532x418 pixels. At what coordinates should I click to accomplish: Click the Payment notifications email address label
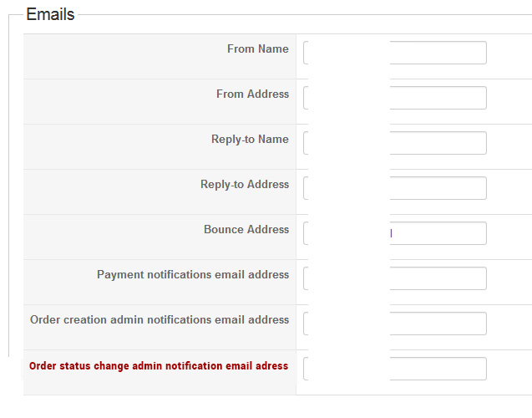coord(193,275)
